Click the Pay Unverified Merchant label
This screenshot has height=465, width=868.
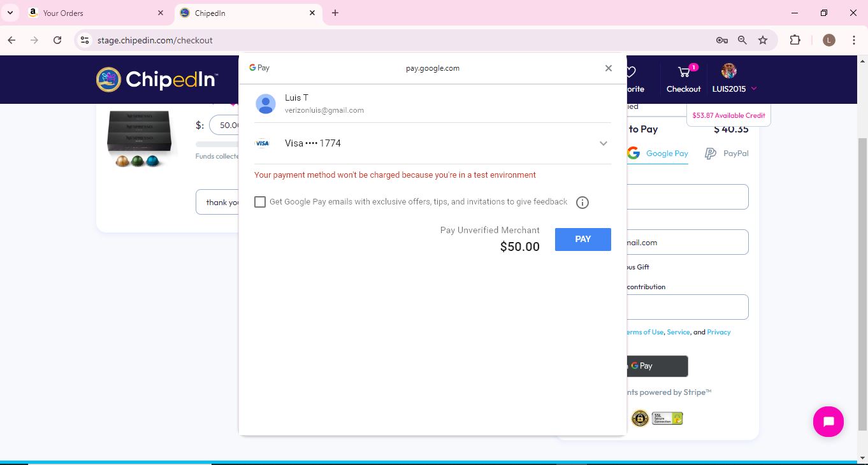click(x=489, y=230)
